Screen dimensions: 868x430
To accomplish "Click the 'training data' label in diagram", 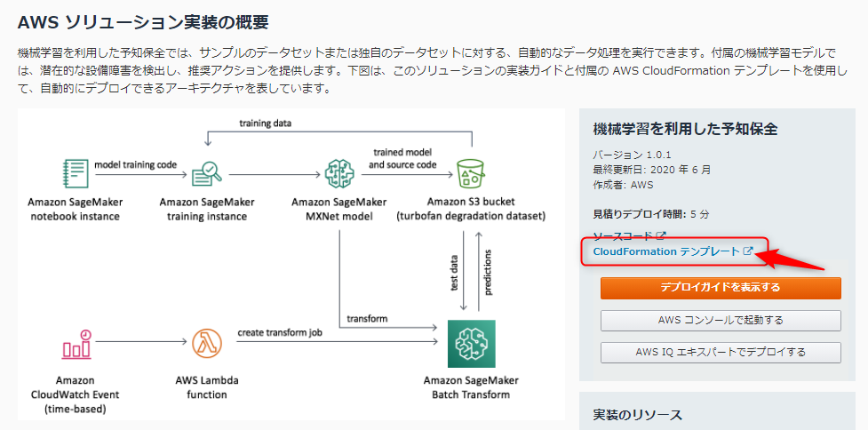I will [265, 123].
